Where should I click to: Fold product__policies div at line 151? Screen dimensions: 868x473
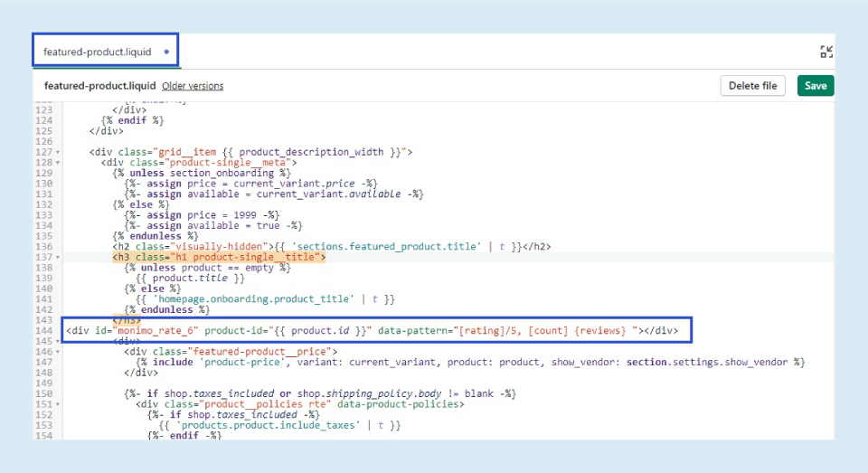coord(59,404)
